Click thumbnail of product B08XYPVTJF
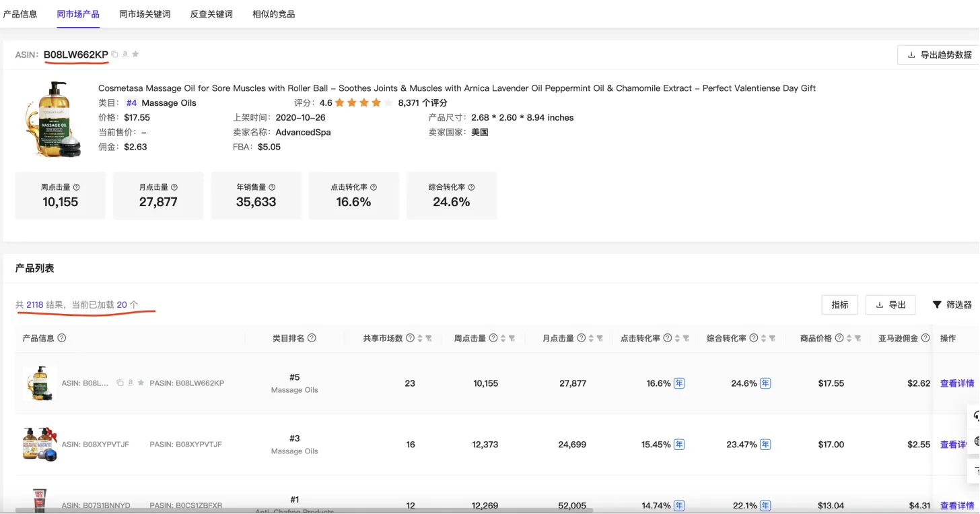The width and height of the screenshot is (980, 514). point(39,445)
